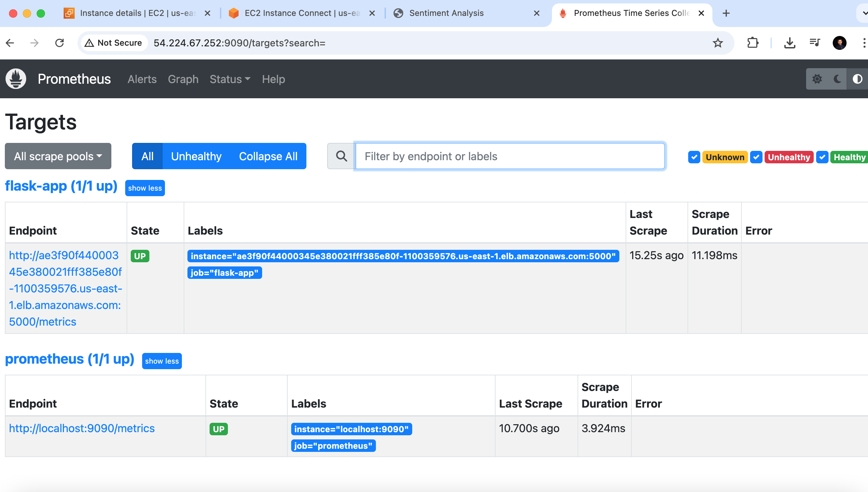Open the browser three-dot menu

pos(864,43)
